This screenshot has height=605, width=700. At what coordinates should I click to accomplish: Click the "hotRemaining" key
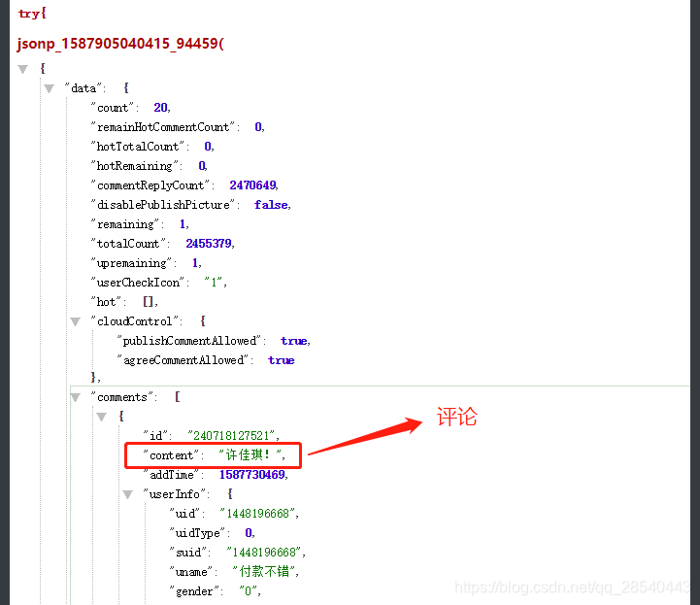pyautogui.click(x=135, y=166)
